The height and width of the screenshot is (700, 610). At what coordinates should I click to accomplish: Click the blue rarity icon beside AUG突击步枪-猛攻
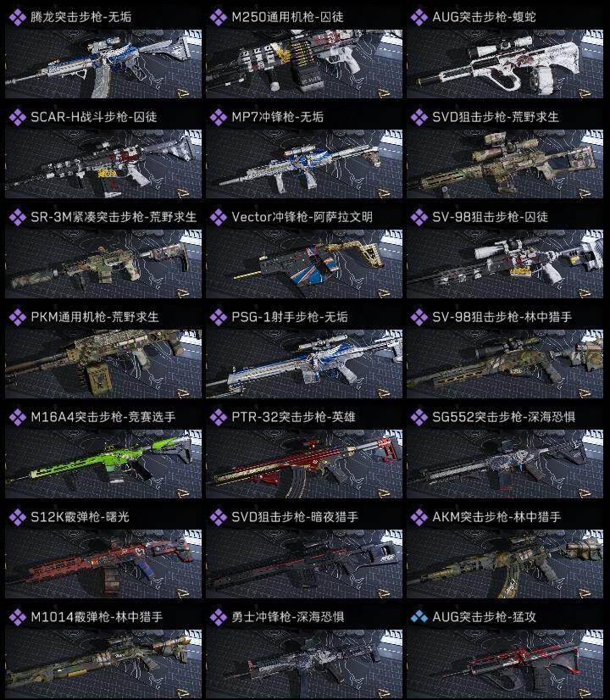coord(419,617)
